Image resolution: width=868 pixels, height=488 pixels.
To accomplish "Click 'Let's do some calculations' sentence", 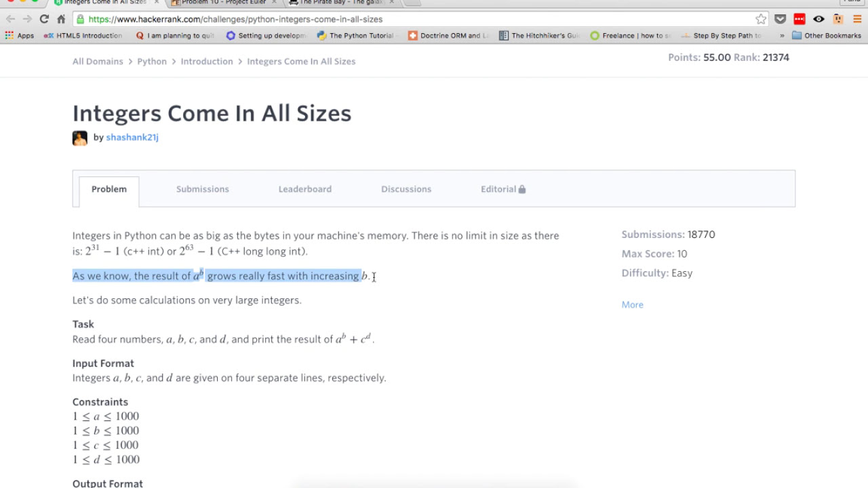I will point(187,300).
